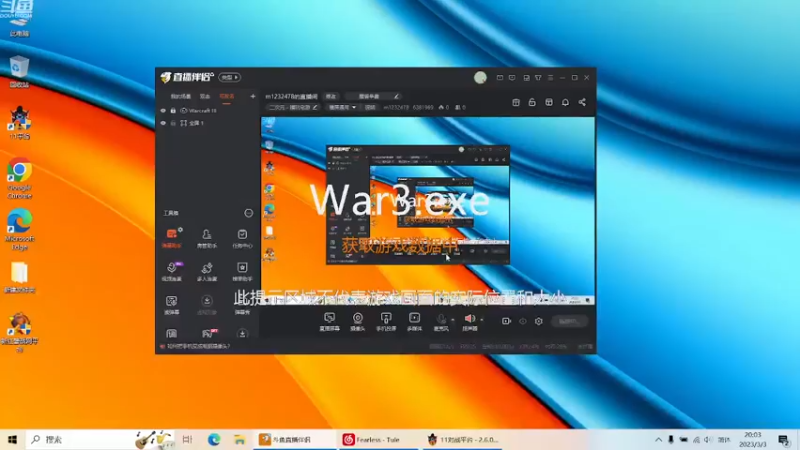The image size is (800, 450).
Task: Start recording with the camcorder icon
Action: (x=506, y=321)
